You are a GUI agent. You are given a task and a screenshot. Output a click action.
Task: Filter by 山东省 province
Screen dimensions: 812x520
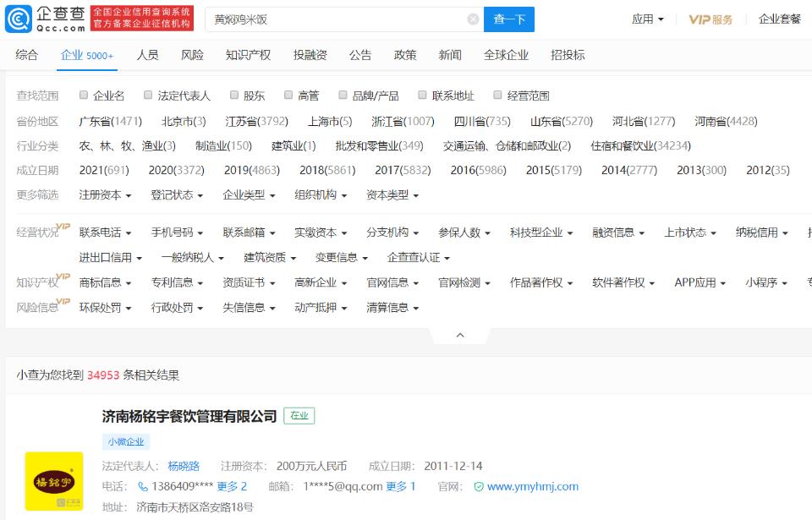[x=561, y=121]
